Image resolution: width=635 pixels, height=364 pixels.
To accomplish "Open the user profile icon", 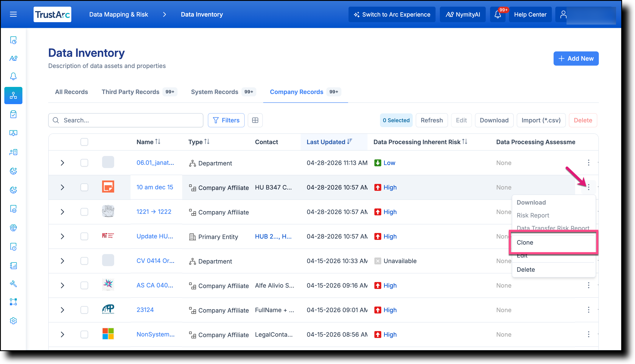I will click(563, 14).
